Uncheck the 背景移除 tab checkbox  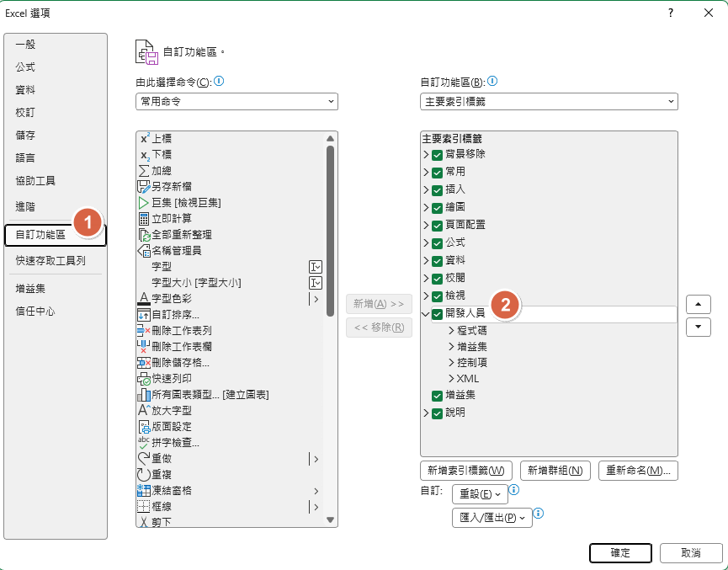point(437,155)
